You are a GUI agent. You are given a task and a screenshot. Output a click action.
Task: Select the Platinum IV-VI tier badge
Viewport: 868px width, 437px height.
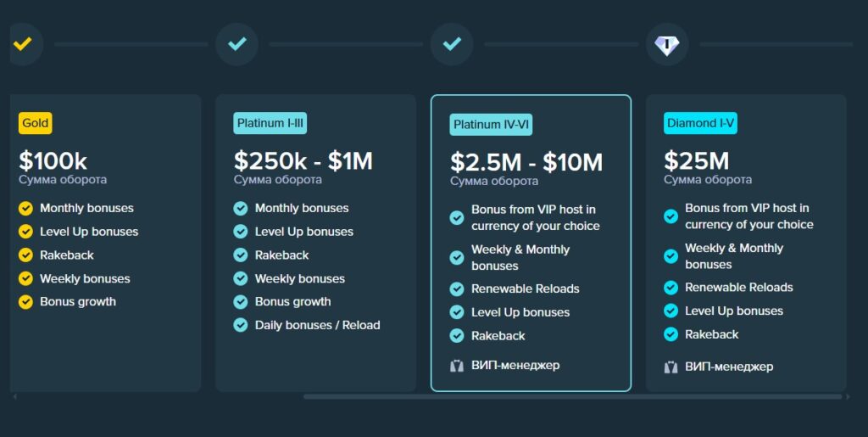pyautogui.click(x=491, y=125)
